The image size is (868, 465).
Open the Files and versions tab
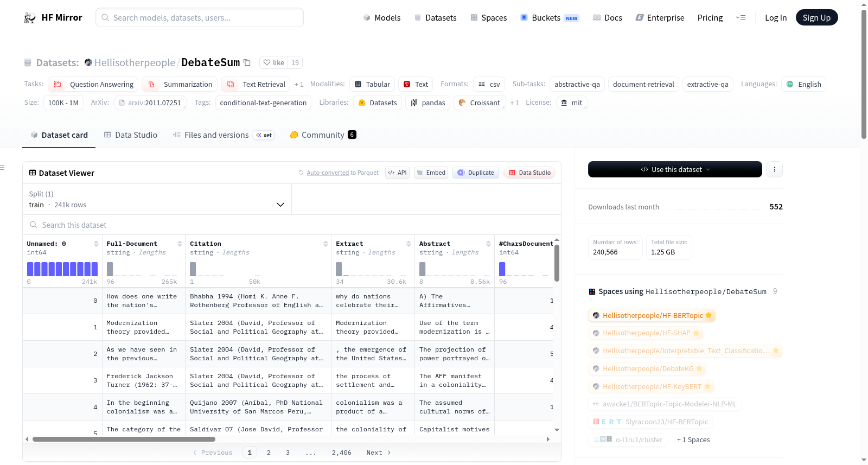click(223, 135)
